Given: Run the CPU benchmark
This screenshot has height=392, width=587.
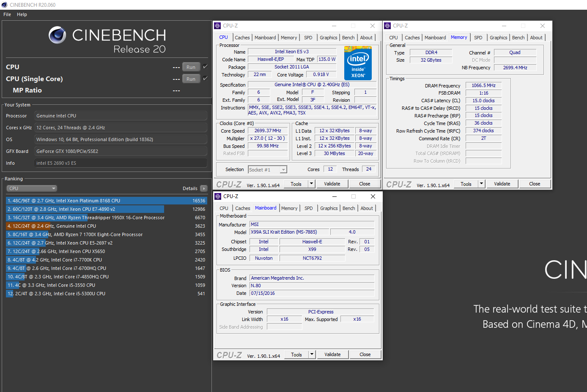Looking at the screenshot, I should 191,67.
